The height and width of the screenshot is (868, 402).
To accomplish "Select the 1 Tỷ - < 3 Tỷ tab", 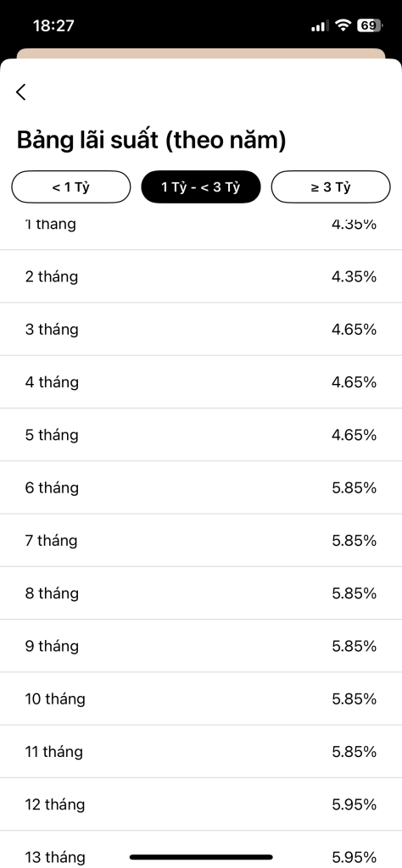I will [x=200, y=187].
